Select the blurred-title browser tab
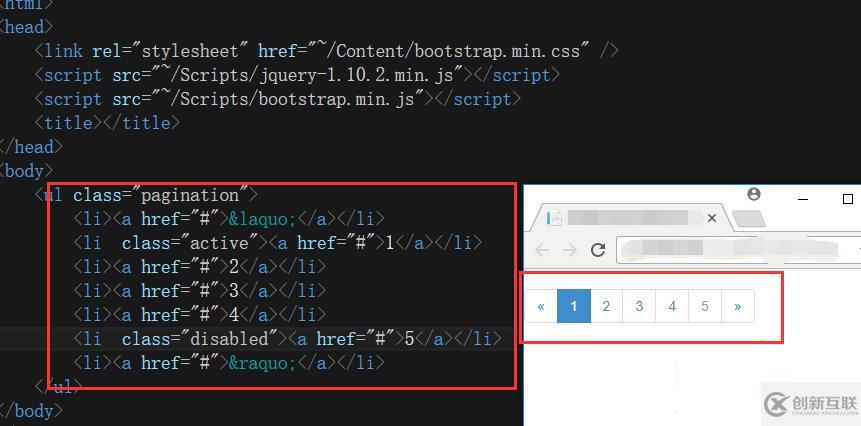The image size is (861, 426). [631, 218]
